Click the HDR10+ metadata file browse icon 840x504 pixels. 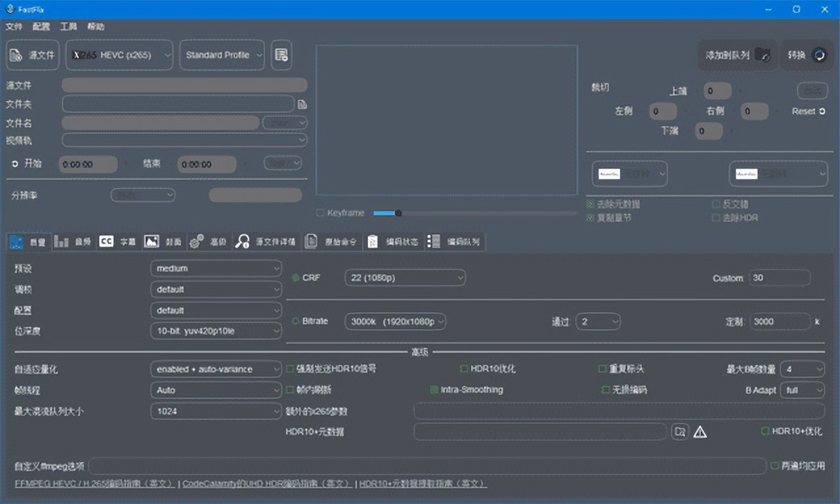click(681, 432)
